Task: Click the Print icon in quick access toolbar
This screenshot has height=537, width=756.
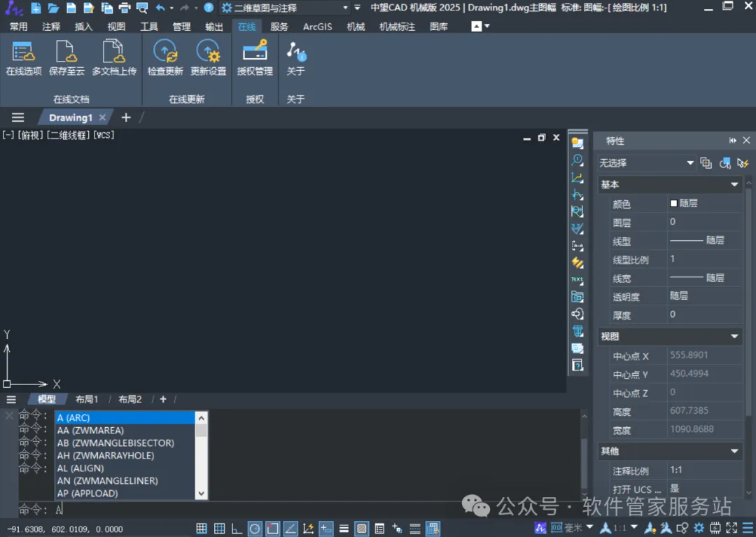Action: 125,8
